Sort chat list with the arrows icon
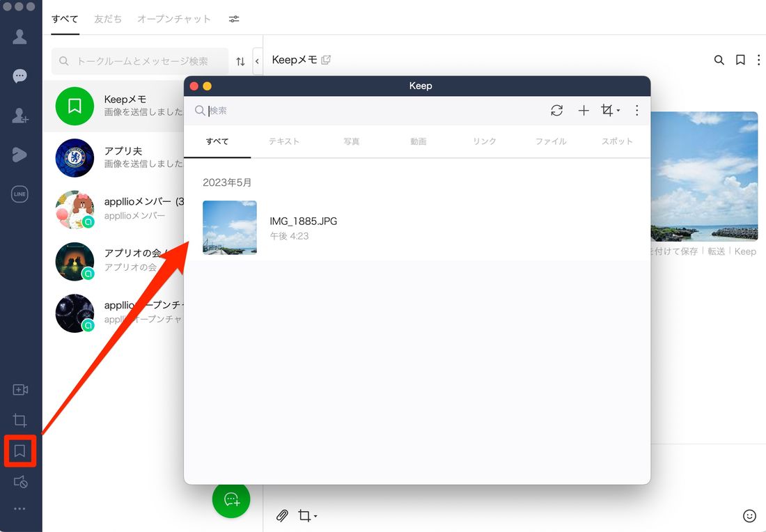Screen dimensions: 766x532 click(x=240, y=61)
